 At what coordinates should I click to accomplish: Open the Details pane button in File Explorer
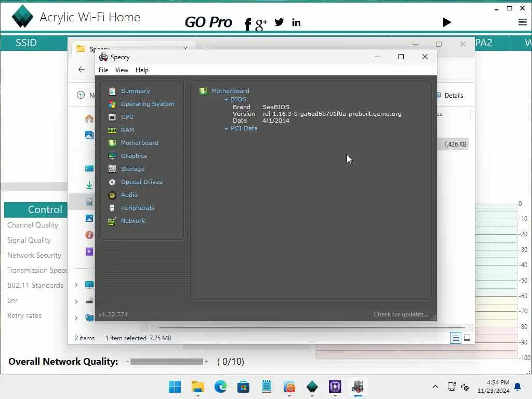pos(450,96)
